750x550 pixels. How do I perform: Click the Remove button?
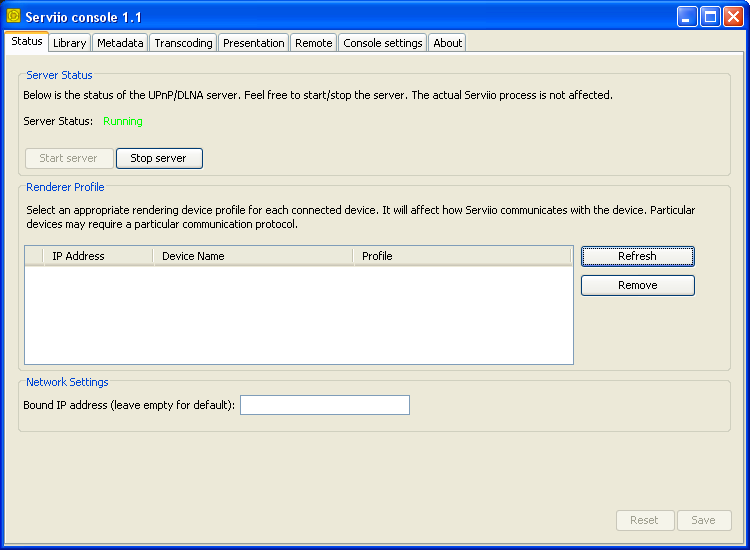pyautogui.click(x=637, y=285)
